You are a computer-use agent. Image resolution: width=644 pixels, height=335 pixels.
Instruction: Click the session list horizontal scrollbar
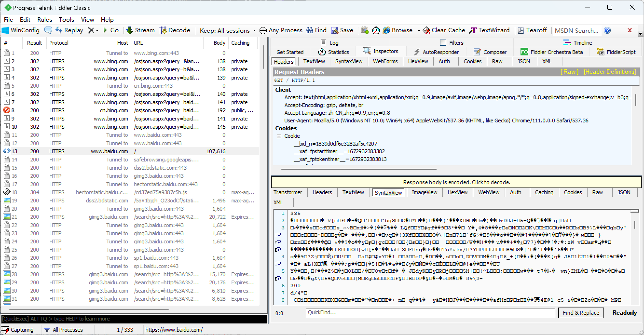89,309
